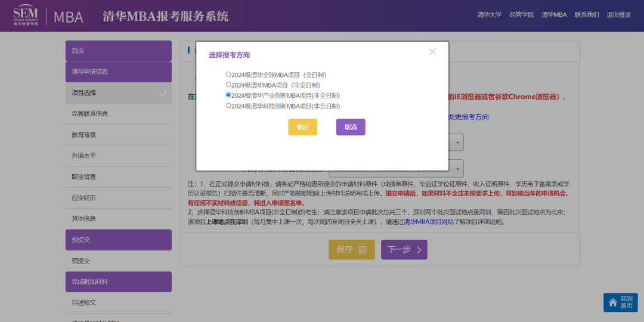644x322 pixels.
Task: Click the 变更报考方向 link
Action: point(469,117)
